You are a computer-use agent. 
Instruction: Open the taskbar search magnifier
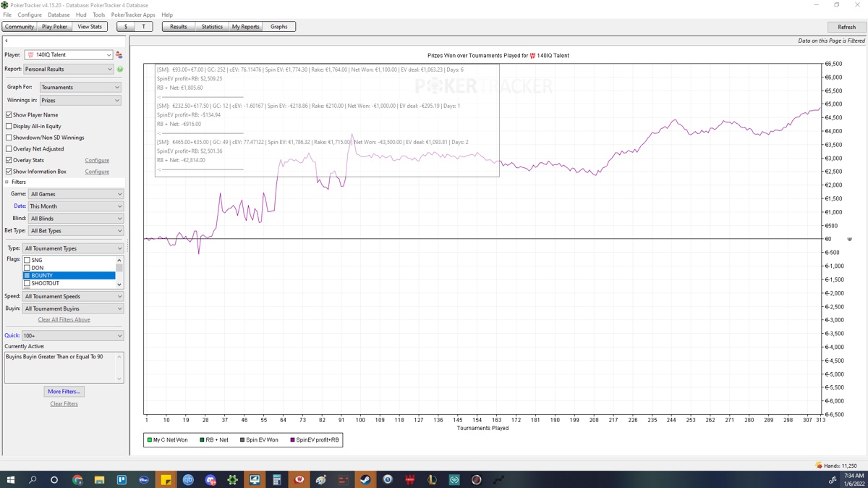click(33, 479)
